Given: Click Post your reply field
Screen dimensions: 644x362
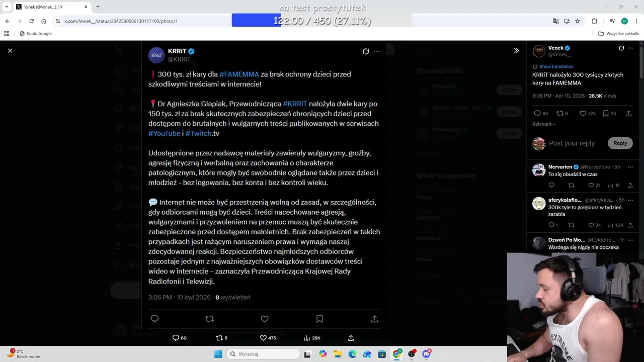Looking at the screenshot, I should tap(572, 143).
